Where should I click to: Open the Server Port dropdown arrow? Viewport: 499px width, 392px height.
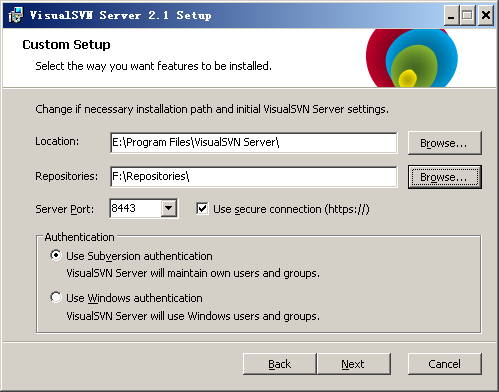(x=169, y=208)
